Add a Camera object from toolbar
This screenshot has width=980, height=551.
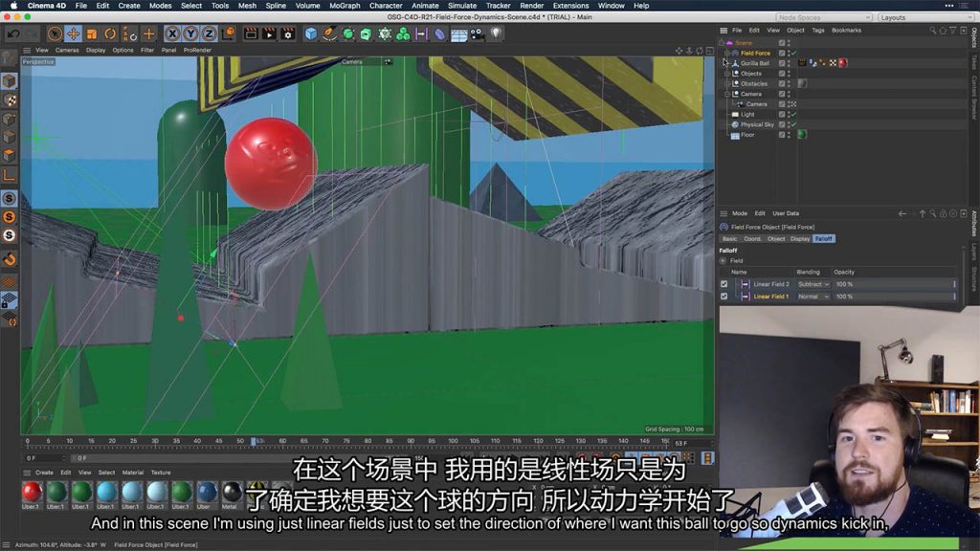pyautogui.click(x=478, y=33)
